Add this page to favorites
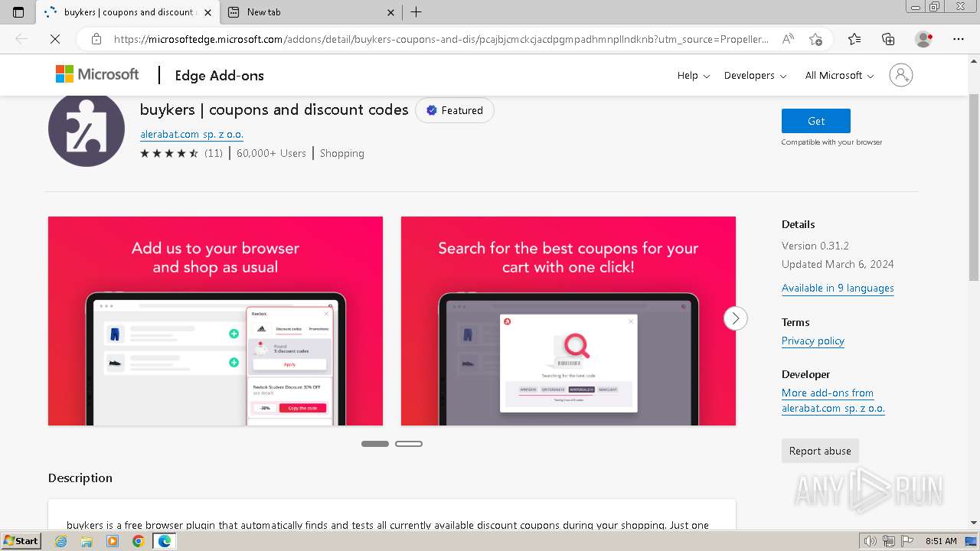The image size is (980, 551). tap(815, 39)
